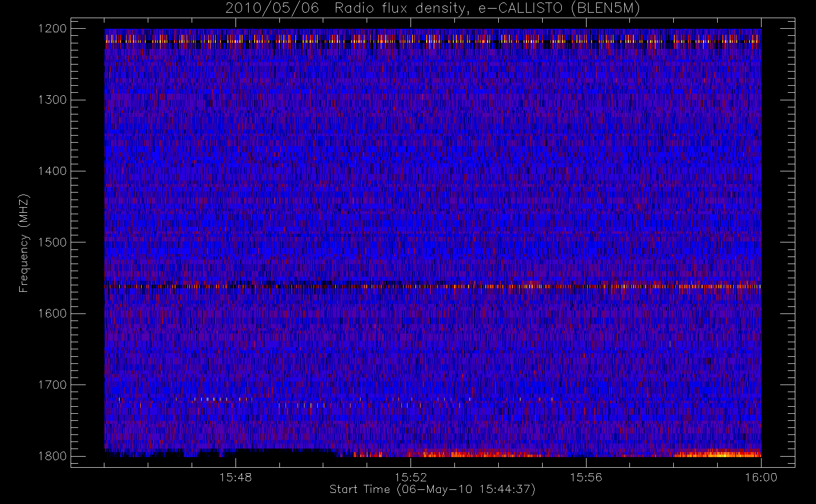Click the 1300 frequency tick label
This screenshot has height=504, width=816.
(x=52, y=100)
